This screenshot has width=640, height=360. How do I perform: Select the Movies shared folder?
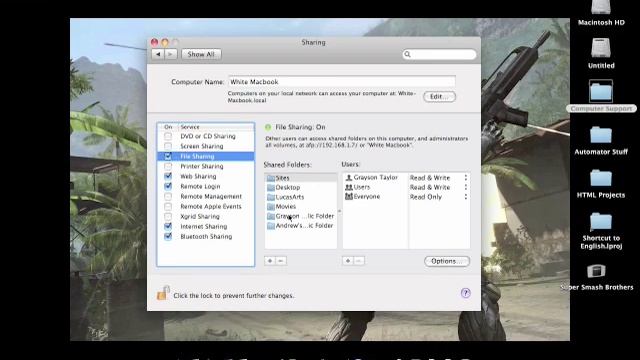pyautogui.click(x=301, y=207)
